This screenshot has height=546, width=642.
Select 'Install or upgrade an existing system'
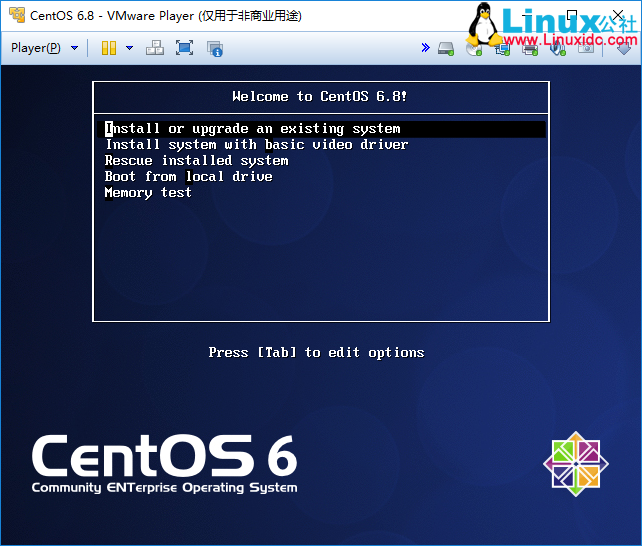coord(253,129)
